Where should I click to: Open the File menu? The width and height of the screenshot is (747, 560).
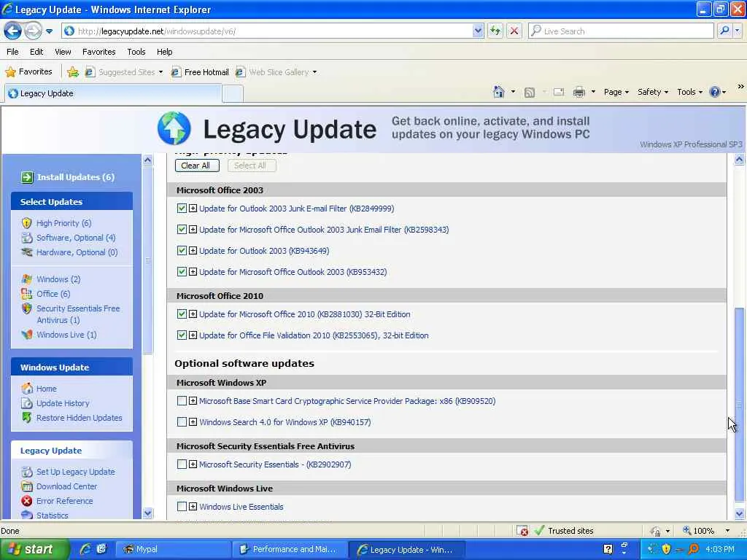(x=13, y=52)
